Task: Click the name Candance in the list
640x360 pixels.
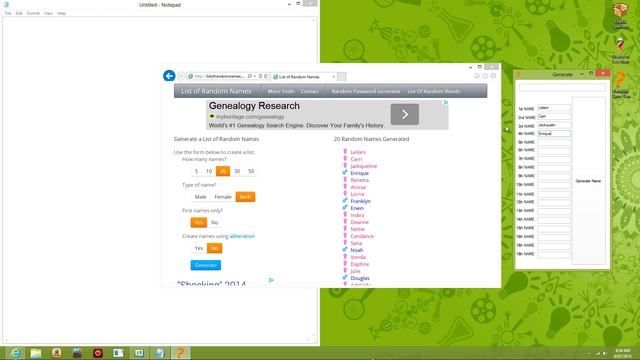Action: [x=362, y=236]
